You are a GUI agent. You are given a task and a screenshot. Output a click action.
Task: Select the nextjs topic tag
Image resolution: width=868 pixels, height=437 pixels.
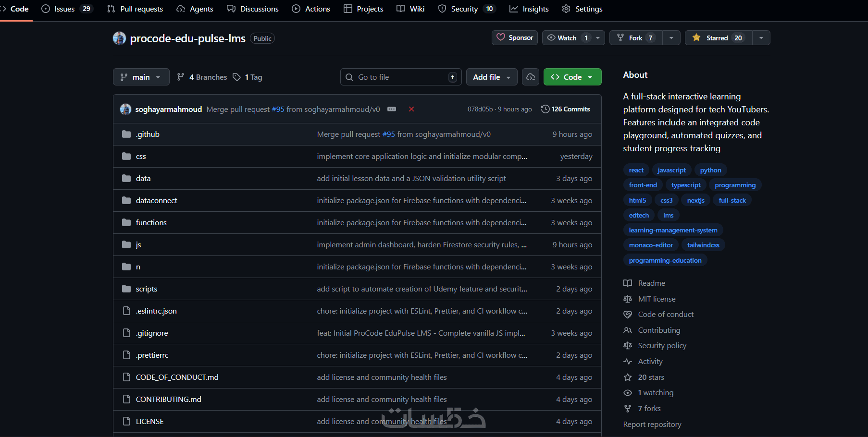pos(695,200)
